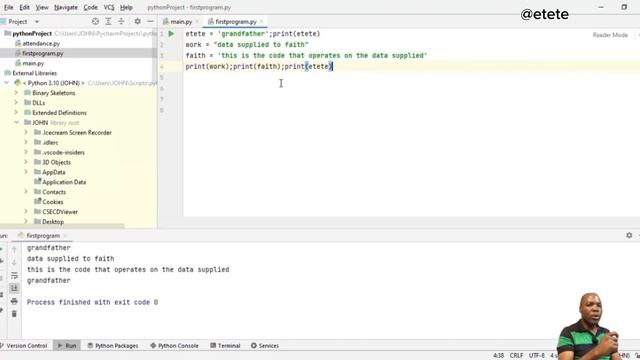The width and height of the screenshot is (640, 360).
Task: Toggle the Run tool window button
Action: (67, 346)
